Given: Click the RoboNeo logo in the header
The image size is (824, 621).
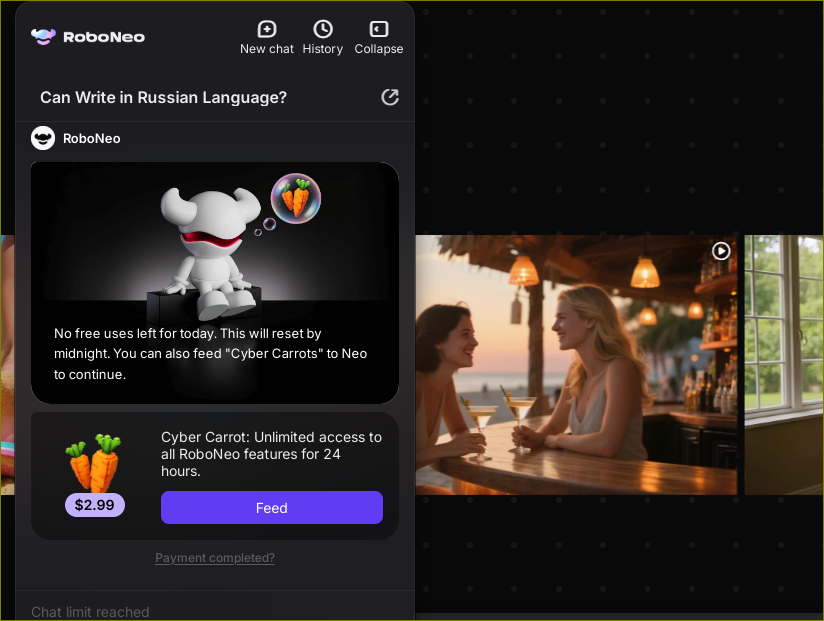Looking at the screenshot, I should pos(88,37).
